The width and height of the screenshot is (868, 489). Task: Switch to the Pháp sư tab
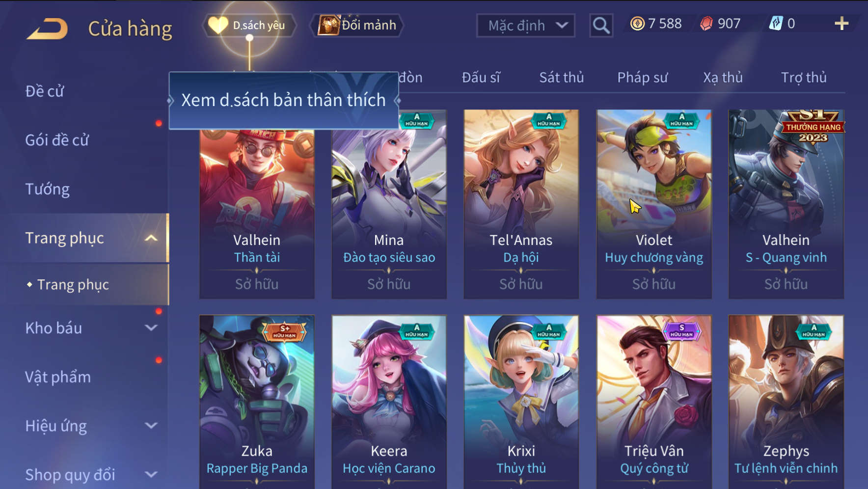(x=642, y=78)
